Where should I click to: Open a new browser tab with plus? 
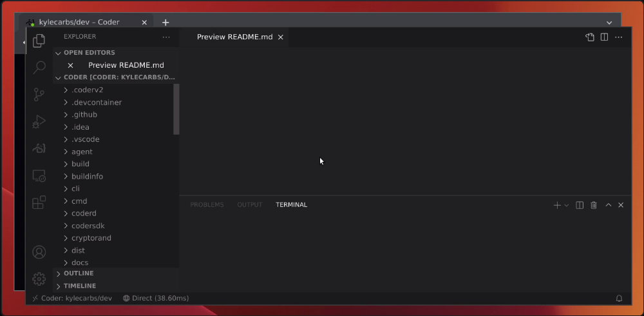pos(165,22)
